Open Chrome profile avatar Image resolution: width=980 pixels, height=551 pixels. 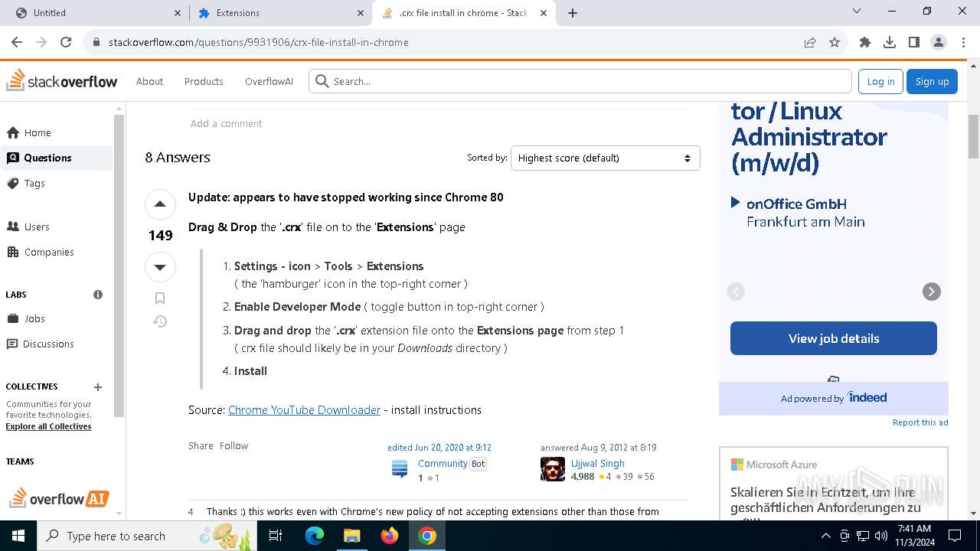[939, 42]
